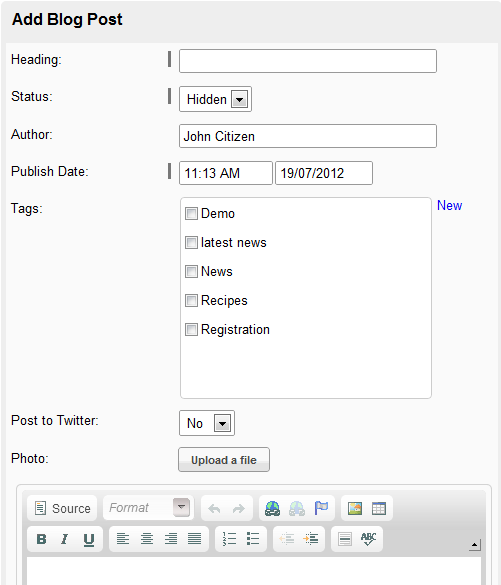Viewport: 501px width, 585px height.
Task: Expand the Format style dropdown
Action: coord(148,508)
